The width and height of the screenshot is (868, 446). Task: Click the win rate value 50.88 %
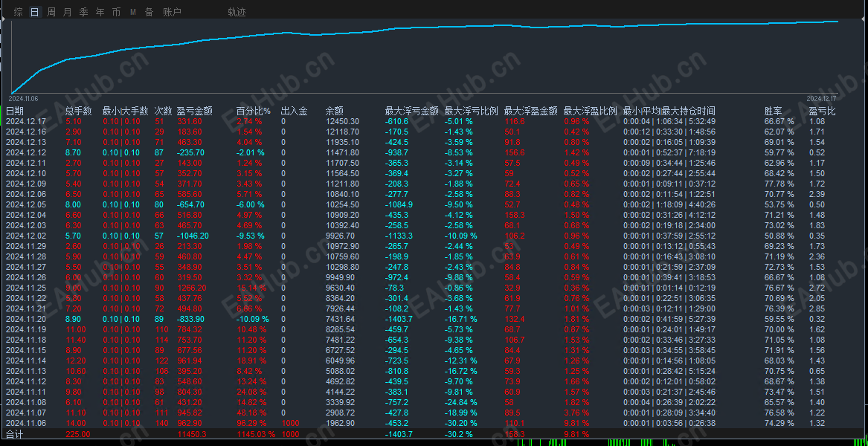[x=779, y=236]
